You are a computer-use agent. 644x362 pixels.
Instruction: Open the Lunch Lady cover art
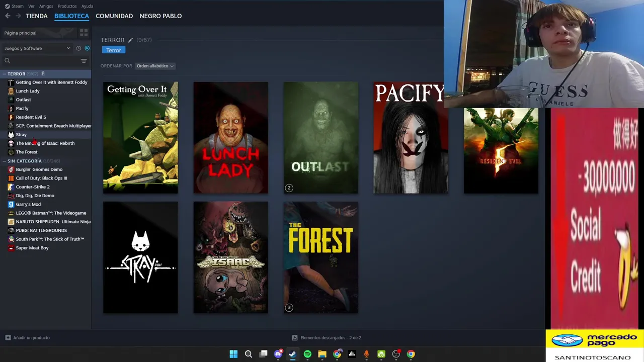(x=230, y=137)
